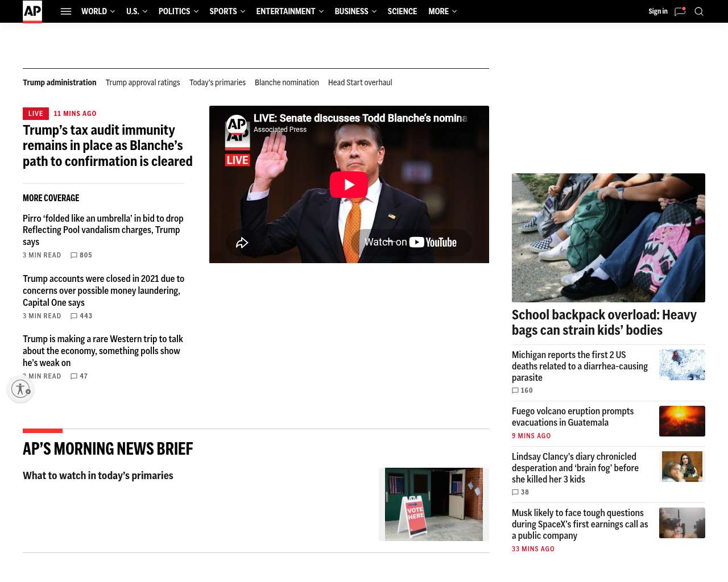The width and height of the screenshot is (728, 582).
Task: Select the Trump administration topic
Action: (x=60, y=82)
